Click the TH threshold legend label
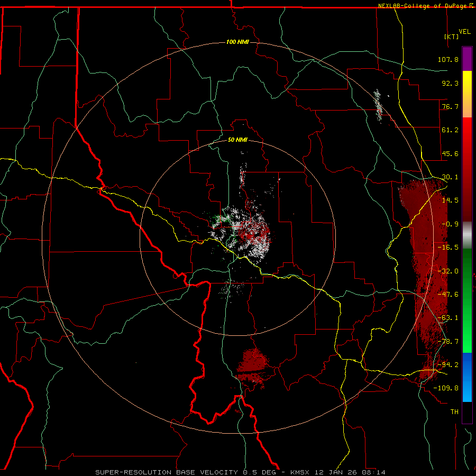This screenshot has height=476, width=476. [454, 412]
